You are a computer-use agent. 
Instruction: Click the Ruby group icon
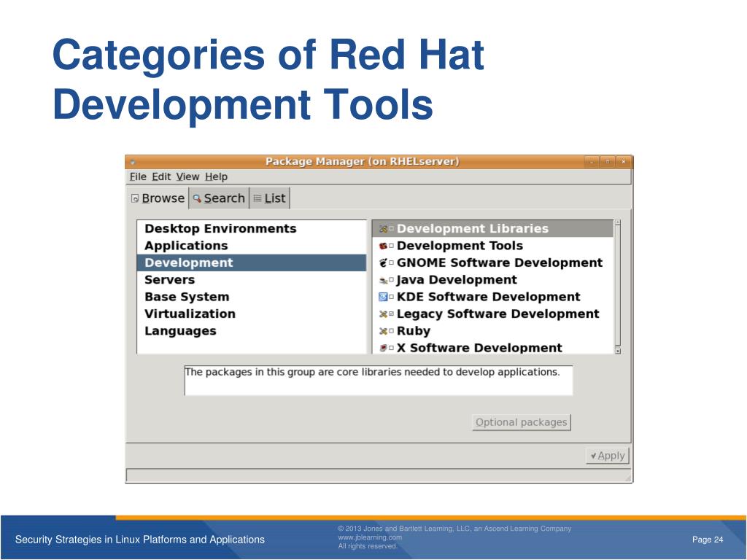(383, 331)
